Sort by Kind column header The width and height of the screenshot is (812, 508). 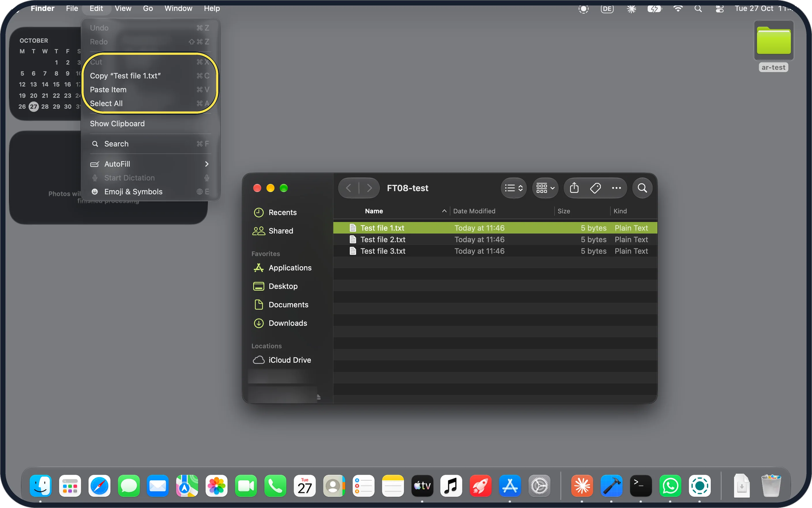coord(620,211)
